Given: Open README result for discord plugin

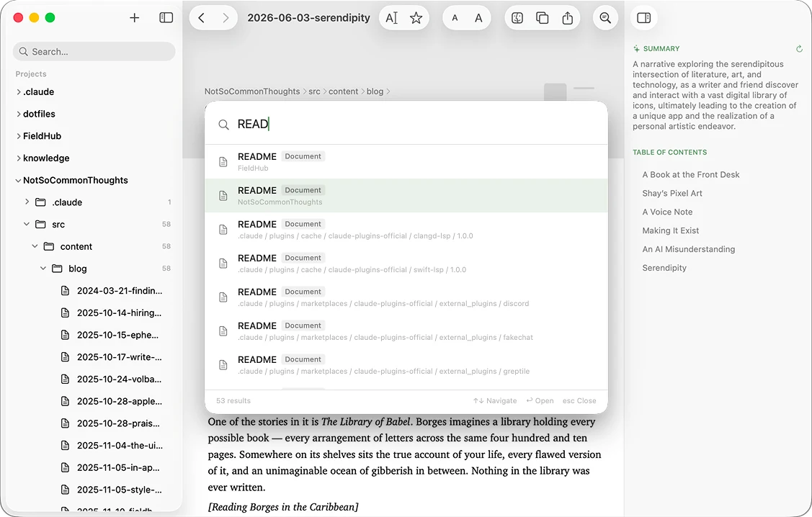Looking at the screenshot, I should (406, 297).
